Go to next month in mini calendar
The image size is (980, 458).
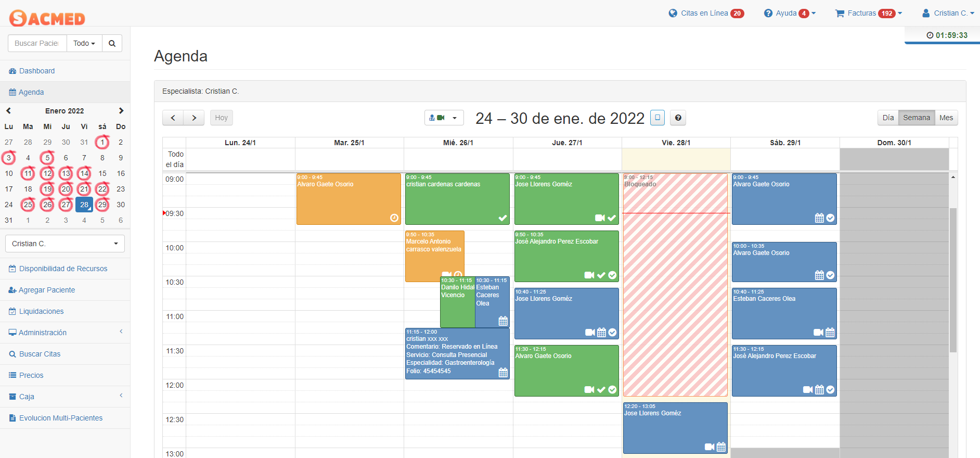pyautogui.click(x=121, y=111)
